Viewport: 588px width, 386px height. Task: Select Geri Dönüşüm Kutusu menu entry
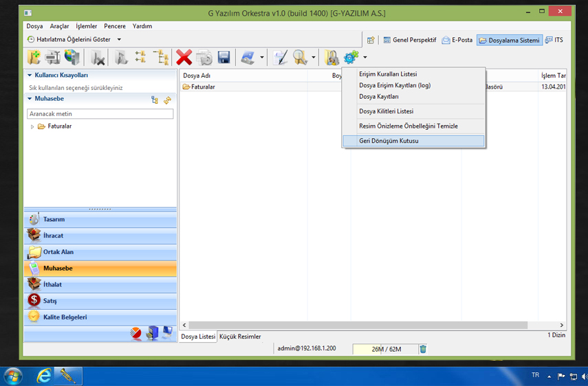coord(389,141)
